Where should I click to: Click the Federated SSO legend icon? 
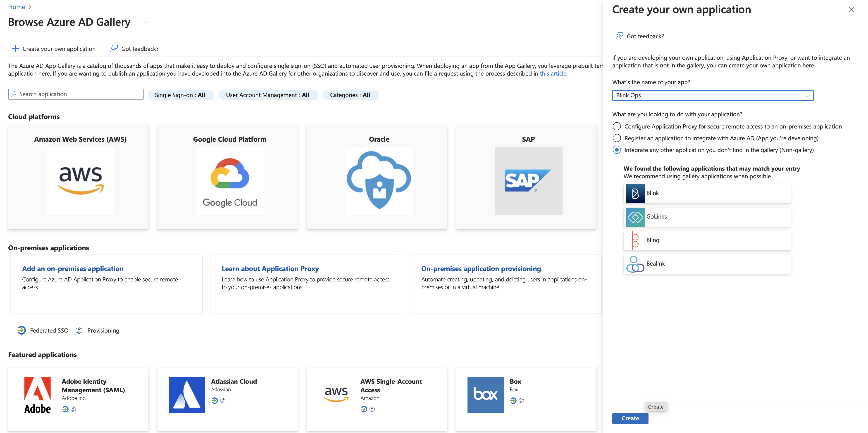click(x=21, y=330)
